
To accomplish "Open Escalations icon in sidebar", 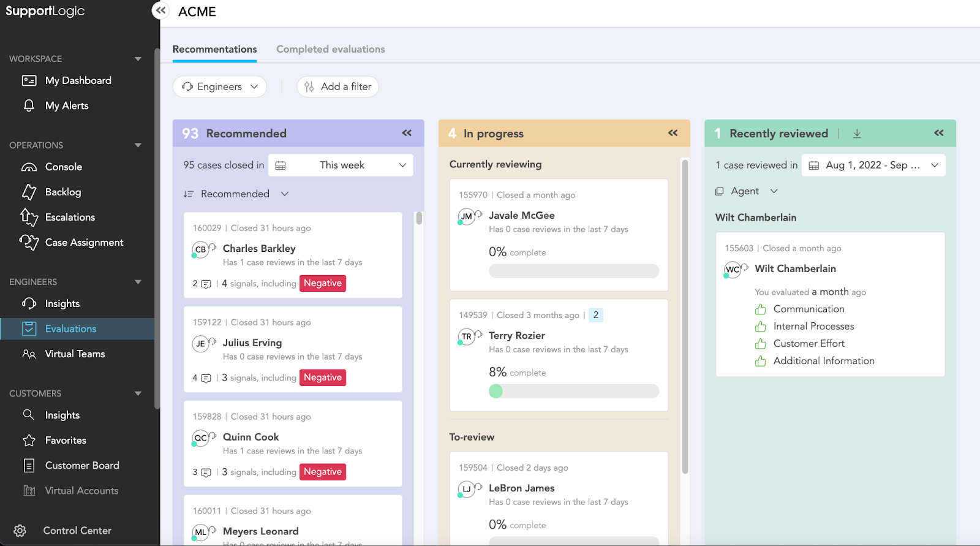I will point(29,217).
